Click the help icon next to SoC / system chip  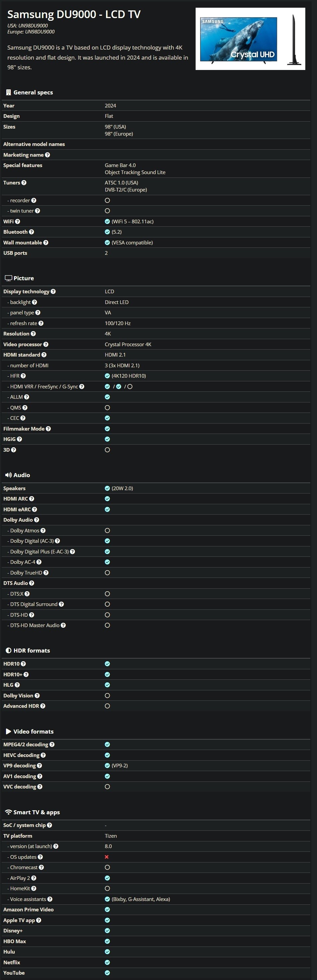[x=50, y=825]
